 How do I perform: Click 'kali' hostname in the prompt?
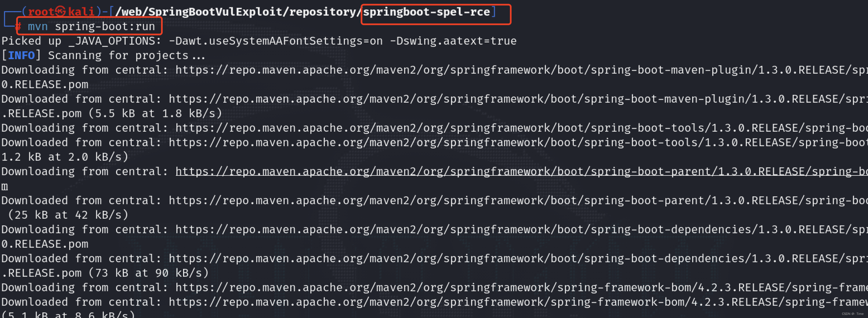tap(81, 12)
